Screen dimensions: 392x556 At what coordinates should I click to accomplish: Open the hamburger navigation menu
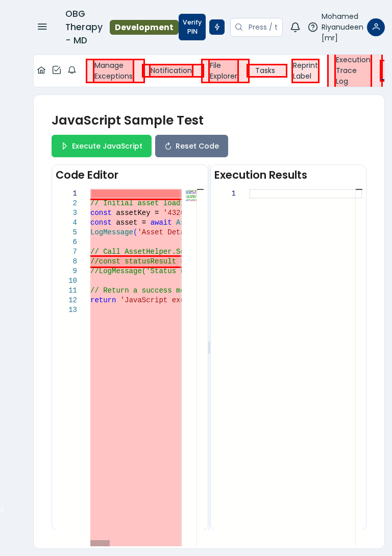click(x=42, y=27)
